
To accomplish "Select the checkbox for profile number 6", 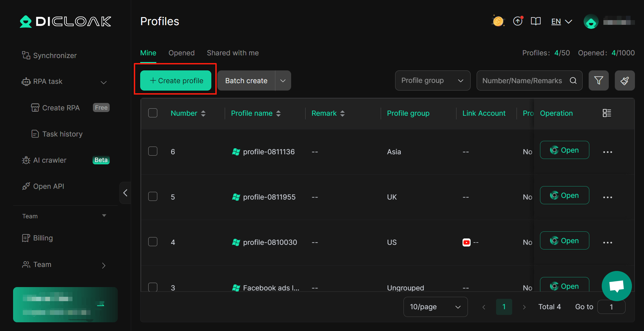I will (153, 151).
